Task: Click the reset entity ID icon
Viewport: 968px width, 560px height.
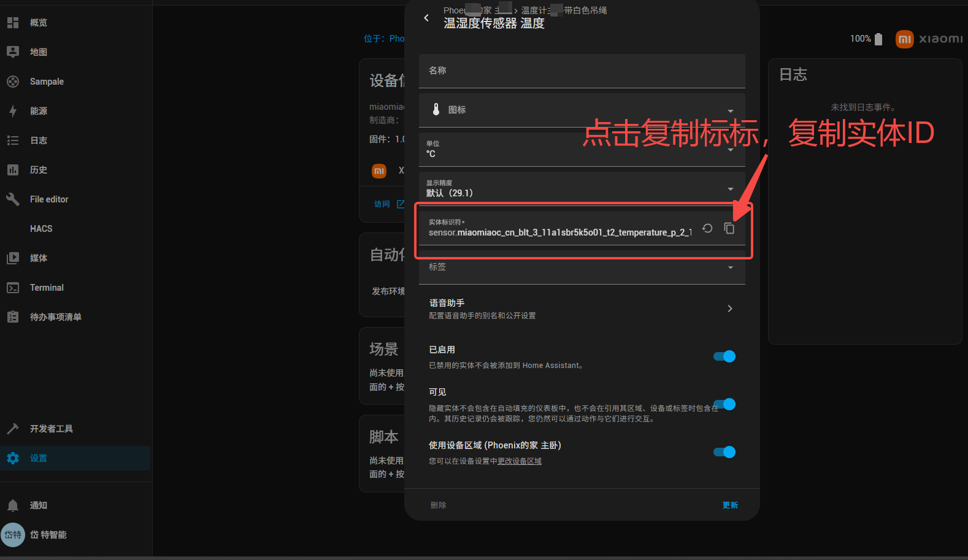Action: [707, 228]
